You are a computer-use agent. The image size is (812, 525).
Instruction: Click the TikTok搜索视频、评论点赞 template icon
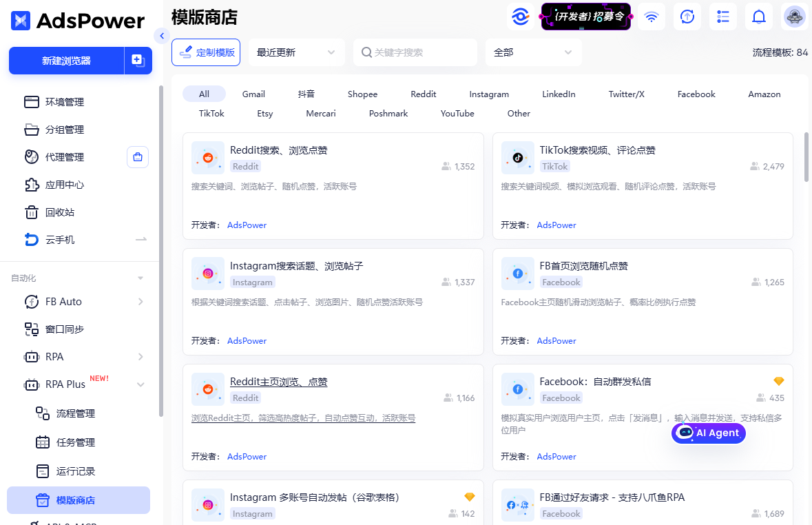(518, 158)
